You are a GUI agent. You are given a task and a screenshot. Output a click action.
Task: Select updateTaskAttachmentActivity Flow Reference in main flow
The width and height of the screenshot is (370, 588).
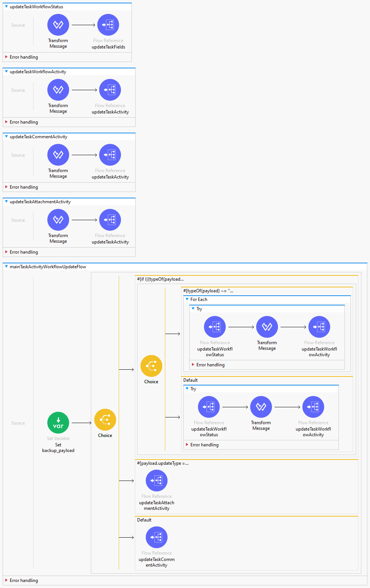coord(156,481)
